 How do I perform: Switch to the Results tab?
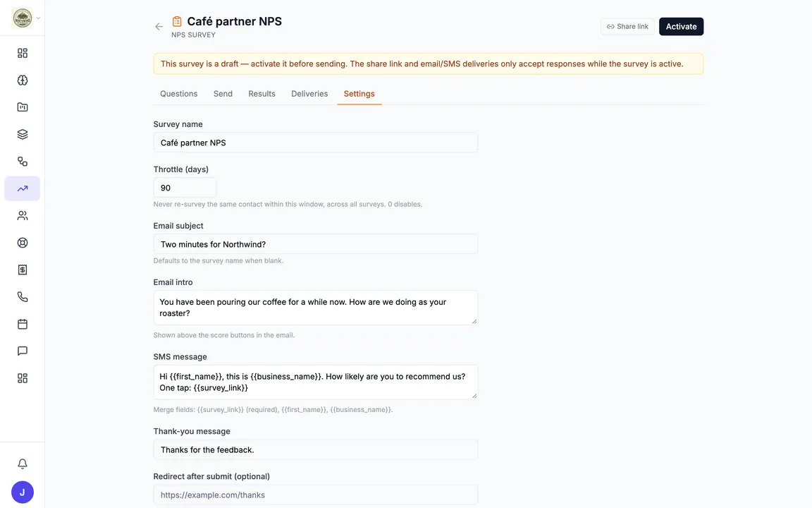coord(262,94)
